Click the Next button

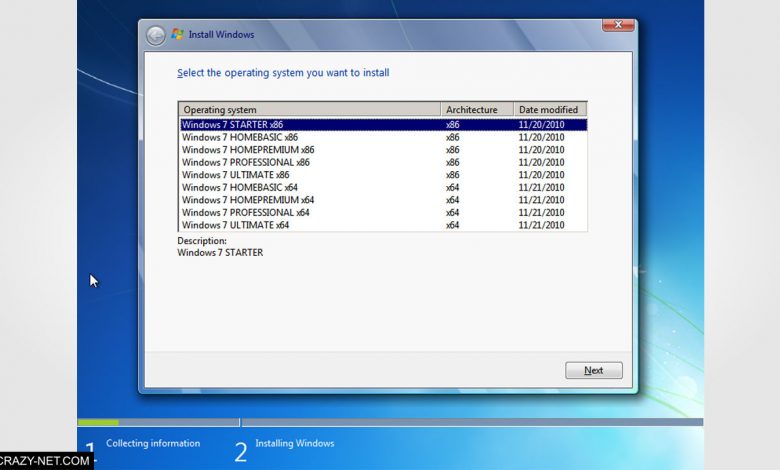[593, 371]
